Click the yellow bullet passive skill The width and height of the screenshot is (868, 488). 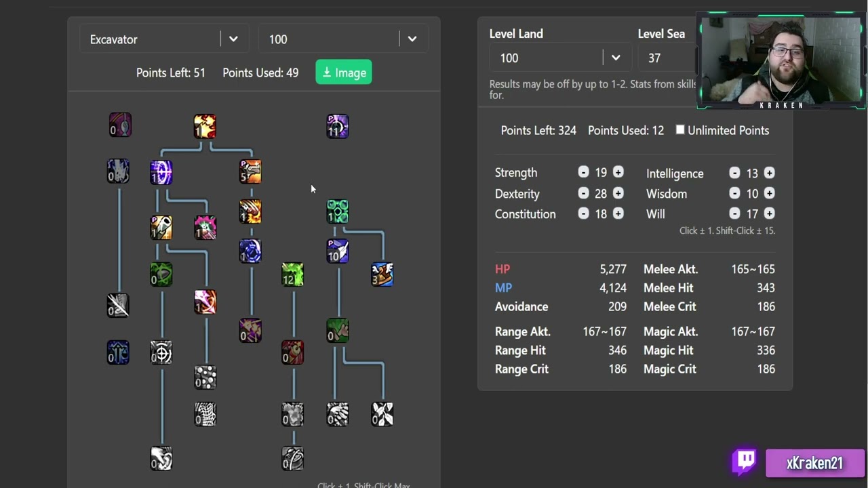[161, 228]
